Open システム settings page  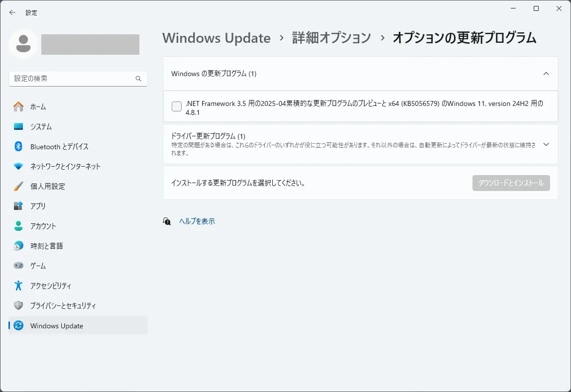78,127
